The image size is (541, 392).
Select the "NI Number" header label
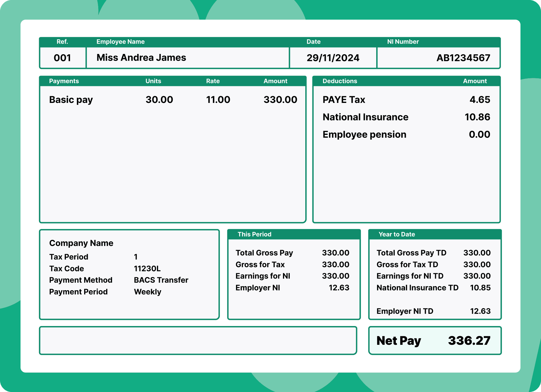(x=403, y=42)
